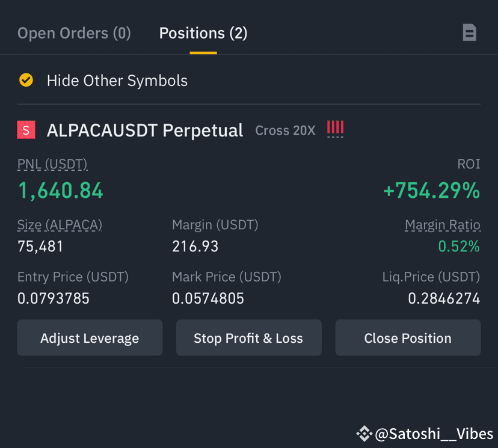Click the 1,640.84 PNL value

60,191
